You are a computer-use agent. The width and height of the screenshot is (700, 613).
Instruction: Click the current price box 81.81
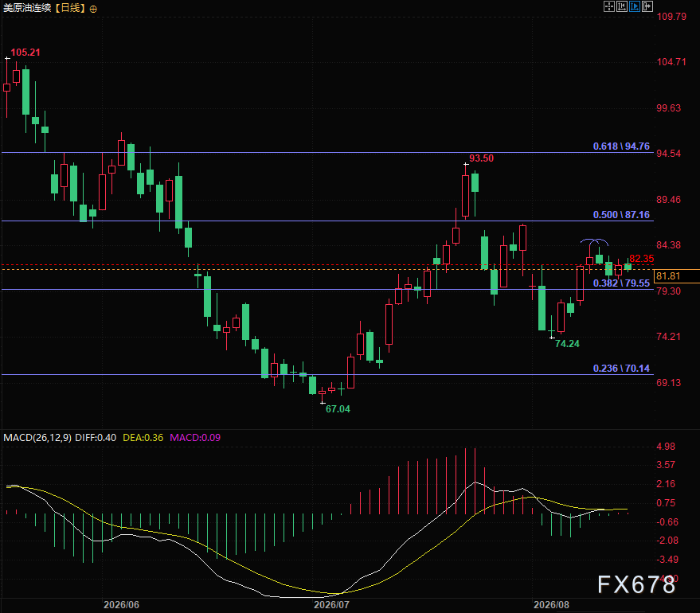[x=676, y=276]
